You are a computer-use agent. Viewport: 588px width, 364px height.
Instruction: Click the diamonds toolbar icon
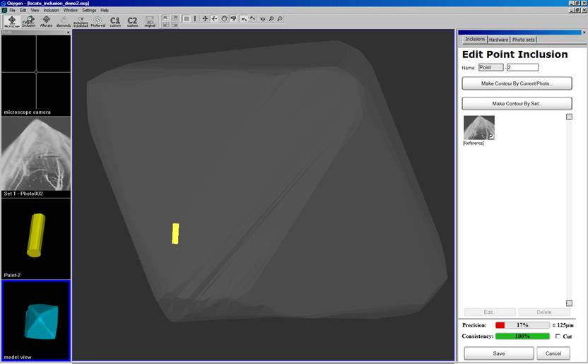(x=64, y=21)
